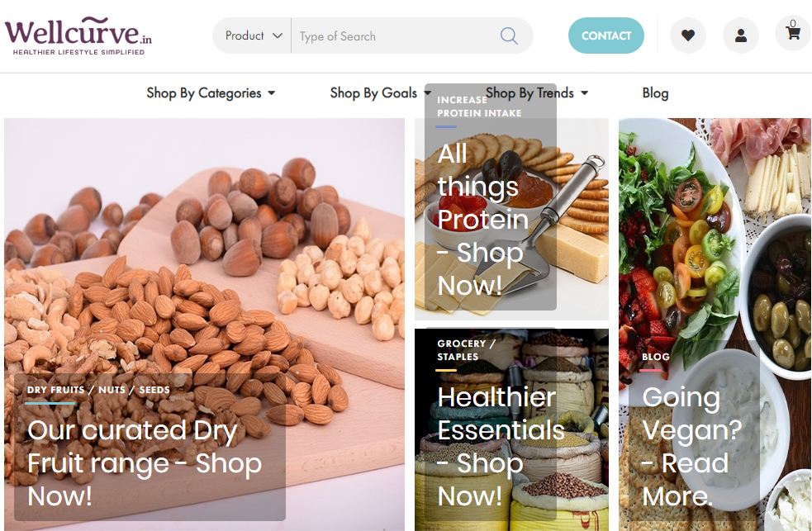Open the Product search type dropdown
812x531 pixels.
pos(253,36)
